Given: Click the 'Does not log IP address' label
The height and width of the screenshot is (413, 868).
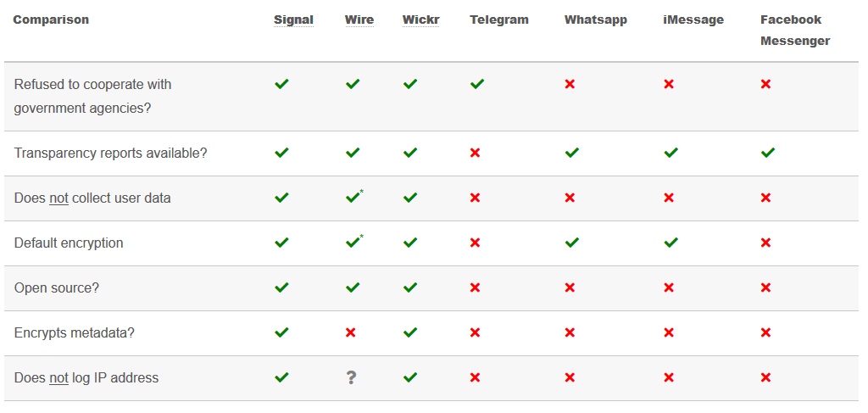Looking at the screenshot, I should click(86, 377).
